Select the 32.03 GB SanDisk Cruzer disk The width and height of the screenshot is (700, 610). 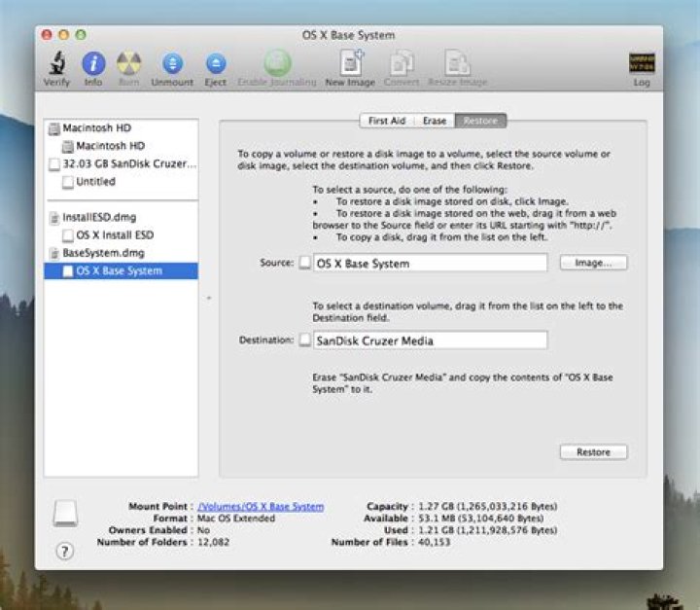pos(122,163)
